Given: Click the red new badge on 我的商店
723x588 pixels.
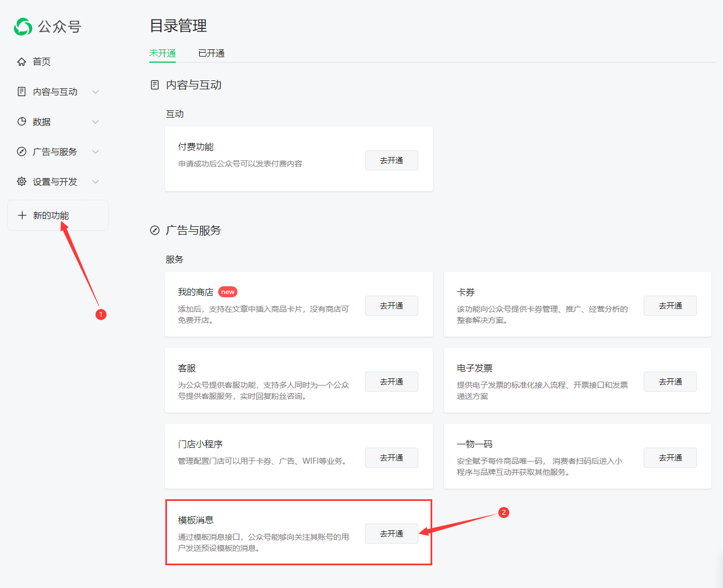Looking at the screenshot, I should [x=227, y=292].
